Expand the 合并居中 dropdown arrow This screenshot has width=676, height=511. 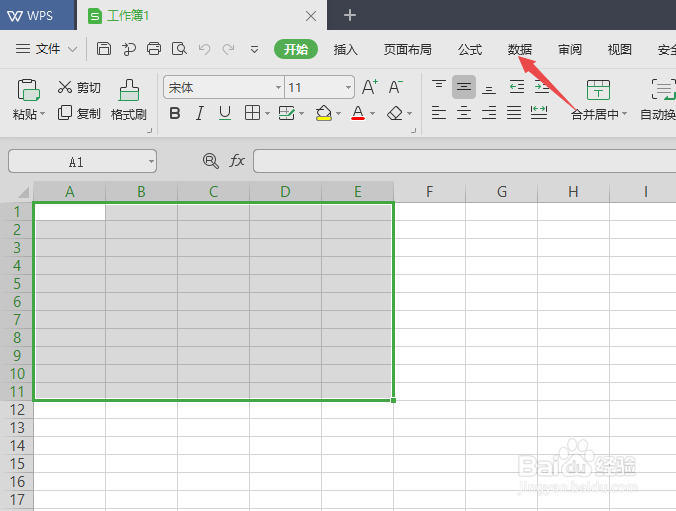click(624, 114)
